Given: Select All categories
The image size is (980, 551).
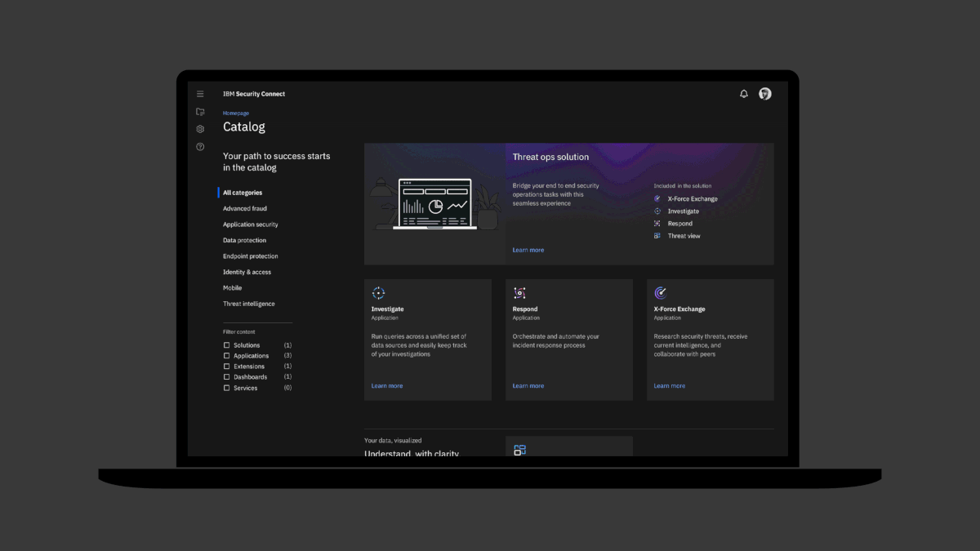Looking at the screenshot, I should (x=243, y=193).
